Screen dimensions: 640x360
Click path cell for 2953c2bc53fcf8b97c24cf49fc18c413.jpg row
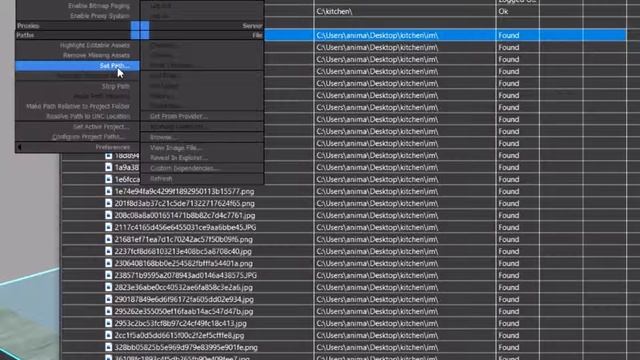[405, 323]
